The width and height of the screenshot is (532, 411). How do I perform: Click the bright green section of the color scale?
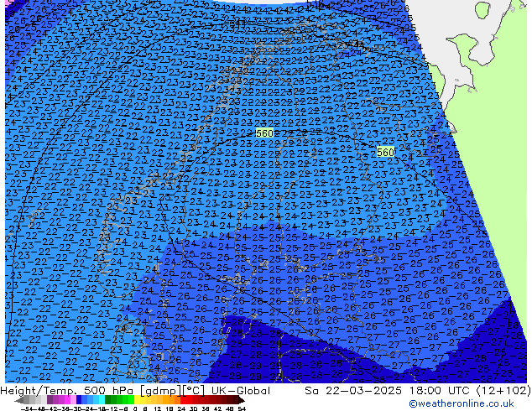131,400
